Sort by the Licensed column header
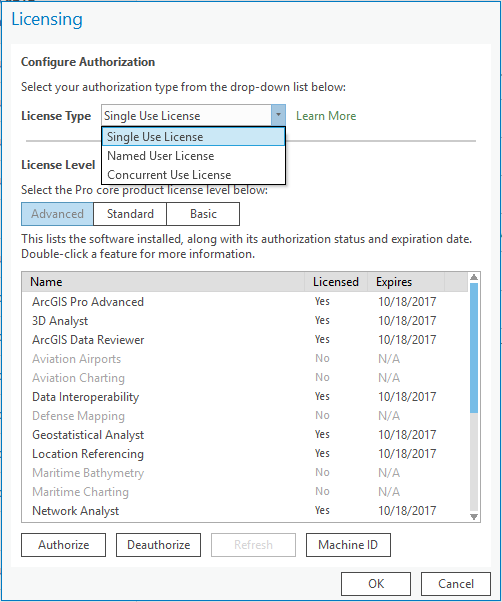502x602 pixels. tap(336, 282)
